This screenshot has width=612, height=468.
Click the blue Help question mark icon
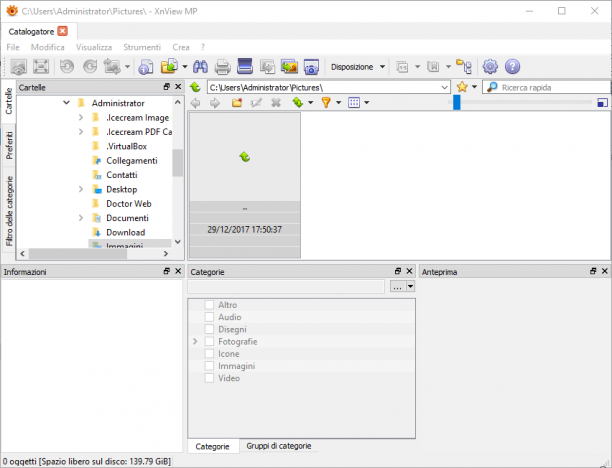pyautogui.click(x=512, y=67)
